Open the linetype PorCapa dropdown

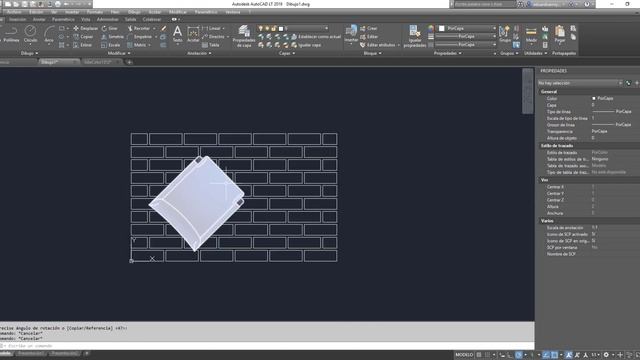click(466, 44)
